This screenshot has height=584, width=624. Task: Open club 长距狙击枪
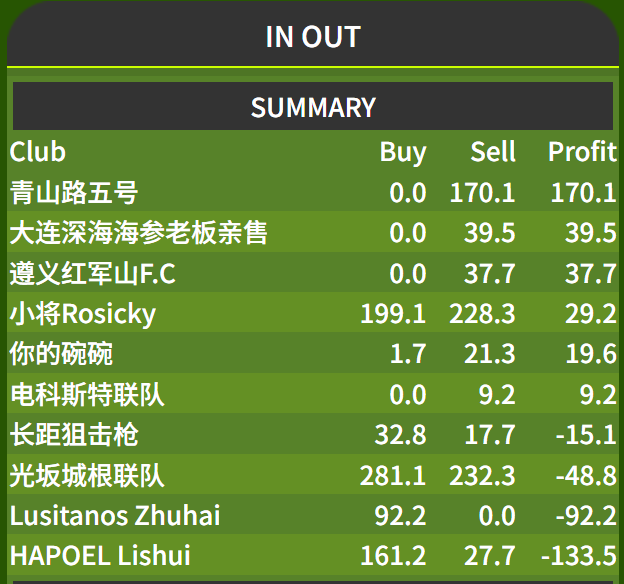(74, 434)
